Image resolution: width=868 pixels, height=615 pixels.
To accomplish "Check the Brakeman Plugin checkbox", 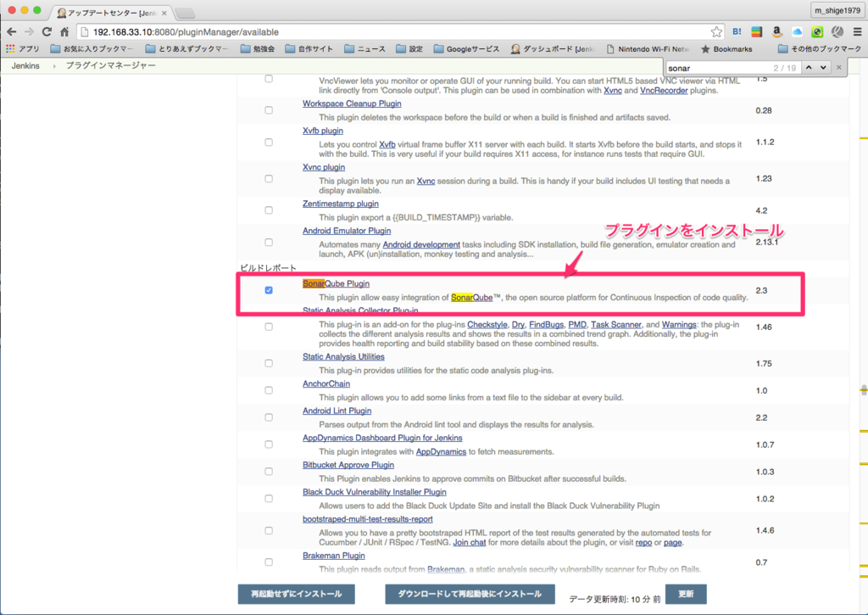I will tap(269, 562).
